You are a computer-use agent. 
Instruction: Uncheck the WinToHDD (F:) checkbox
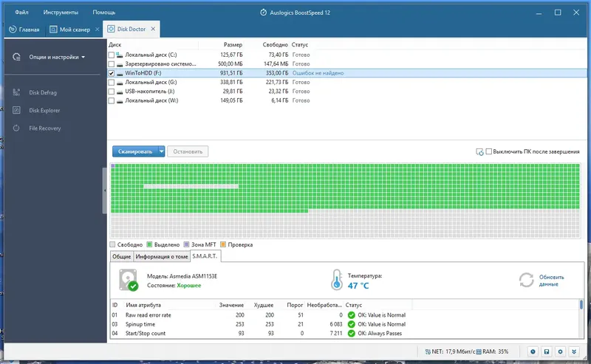pyautogui.click(x=112, y=73)
